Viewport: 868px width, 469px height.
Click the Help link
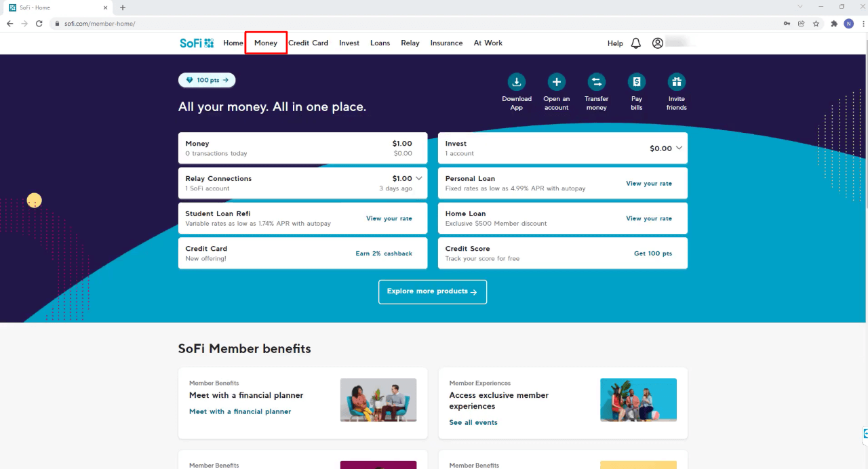click(615, 43)
